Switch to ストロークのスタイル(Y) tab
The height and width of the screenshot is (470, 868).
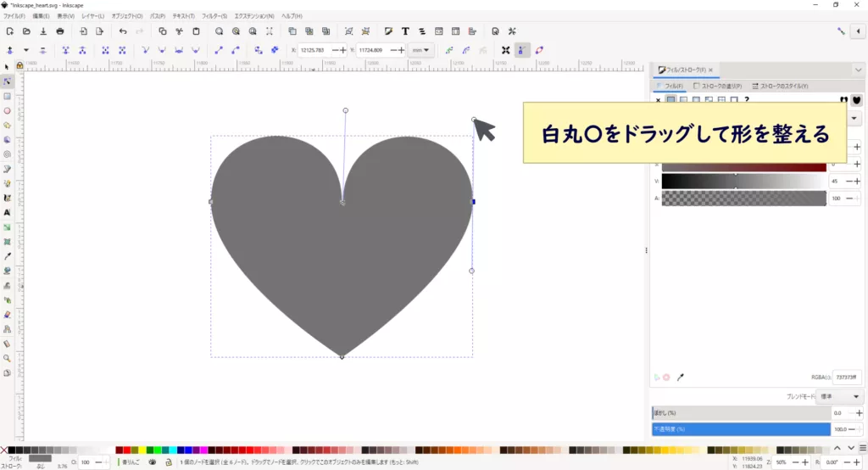click(x=780, y=87)
